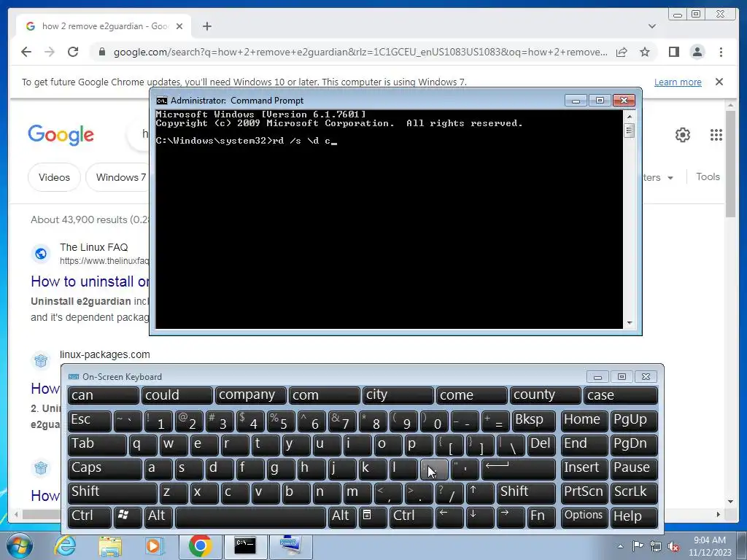This screenshot has width=747, height=560.
Task: Tap the backslash key on keyboard
Action: (511, 446)
